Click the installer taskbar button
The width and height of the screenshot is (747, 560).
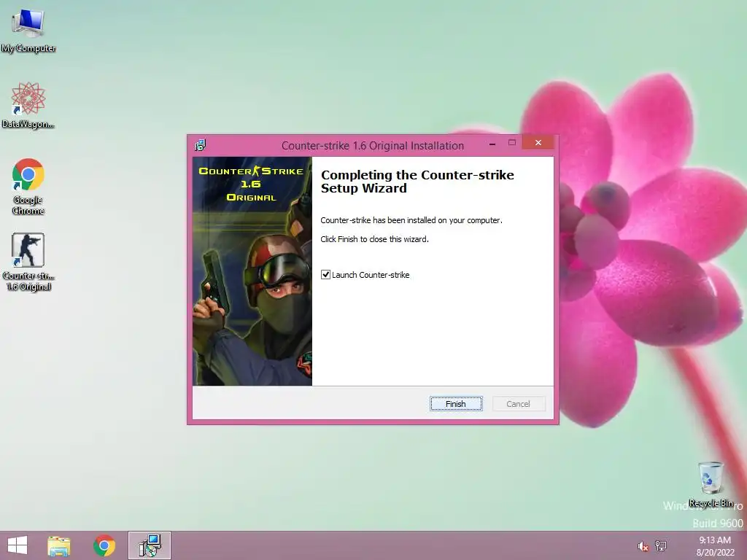tap(150, 545)
